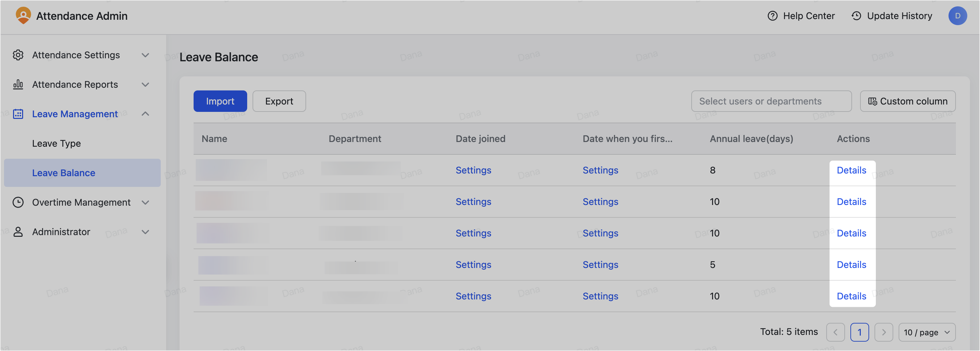Collapse the Leave Management section chevron
The height and width of the screenshot is (351, 980).
click(145, 114)
